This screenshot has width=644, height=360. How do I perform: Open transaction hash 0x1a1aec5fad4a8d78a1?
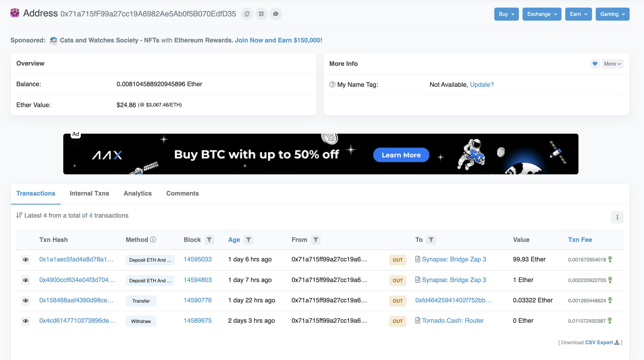coord(76,259)
